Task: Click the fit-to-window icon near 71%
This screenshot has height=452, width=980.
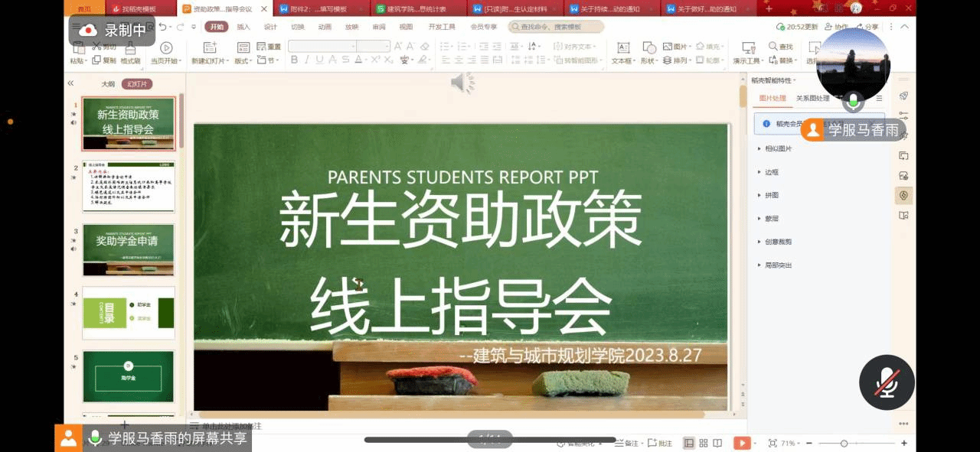Action: (x=772, y=443)
